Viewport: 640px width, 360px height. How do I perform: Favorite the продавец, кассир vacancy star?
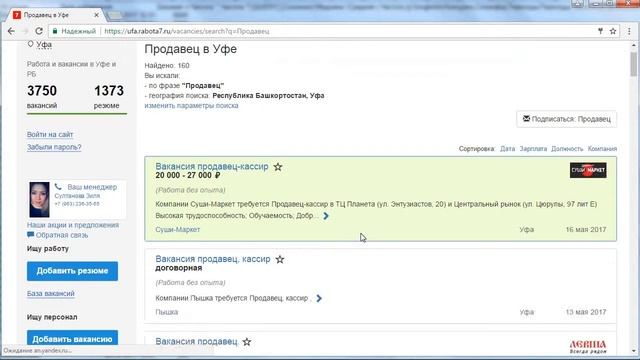click(x=280, y=260)
